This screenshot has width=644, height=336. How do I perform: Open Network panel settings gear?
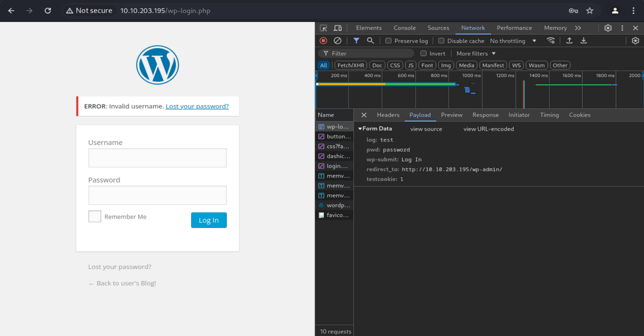tap(635, 41)
